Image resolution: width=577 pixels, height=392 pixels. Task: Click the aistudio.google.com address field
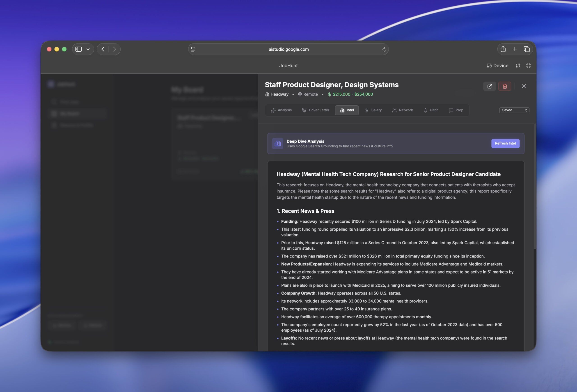pos(288,49)
